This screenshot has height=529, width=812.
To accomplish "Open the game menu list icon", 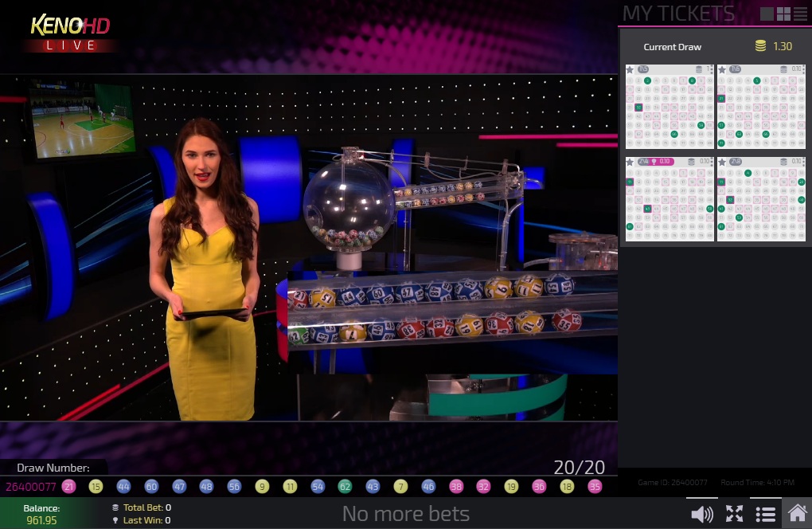I will (x=765, y=514).
